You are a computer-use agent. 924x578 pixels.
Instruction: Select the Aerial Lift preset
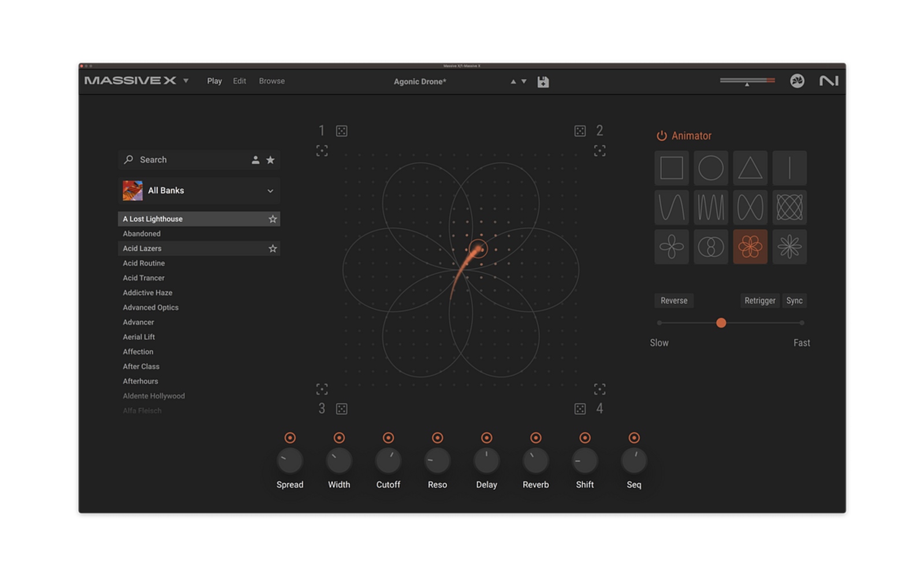pyautogui.click(x=199, y=337)
